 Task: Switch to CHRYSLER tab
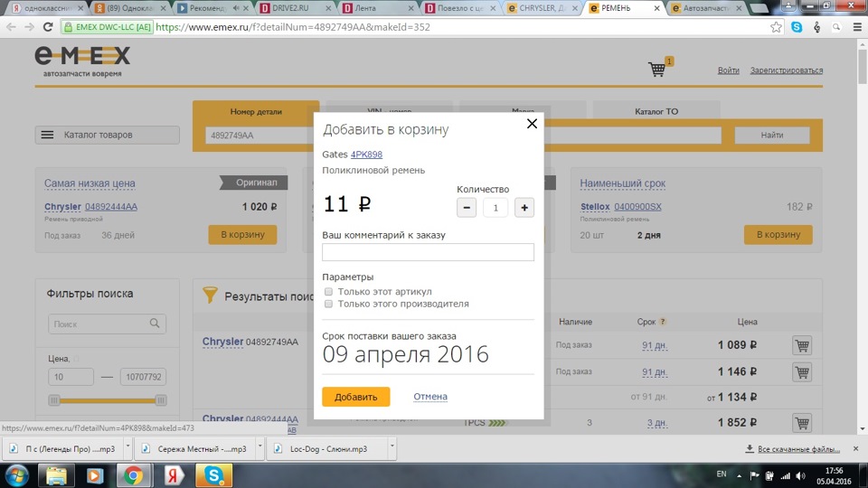(x=542, y=8)
